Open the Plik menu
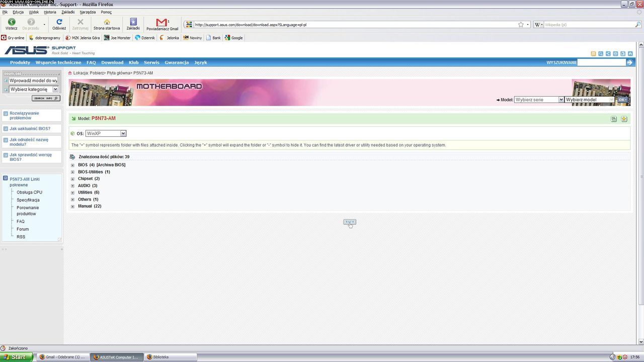 pos(5,12)
